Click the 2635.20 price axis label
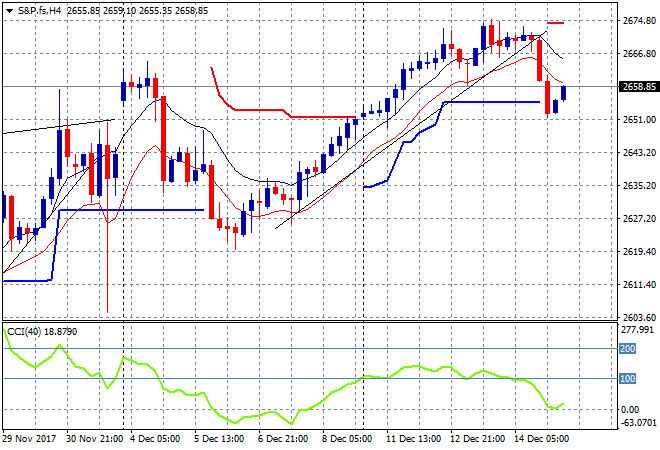This screenshot has height=450, width=660. [x=639, y=185]
